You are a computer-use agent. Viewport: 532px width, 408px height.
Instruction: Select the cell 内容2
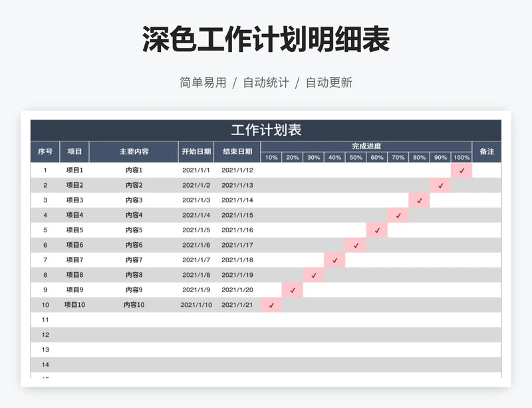pos(134,185)
